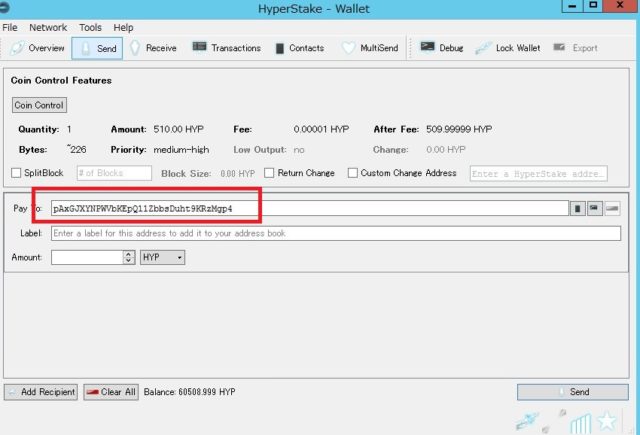Maximize the HyperStake Wallet window
Viewport: 640px width, 435px height.
point(593,6)
